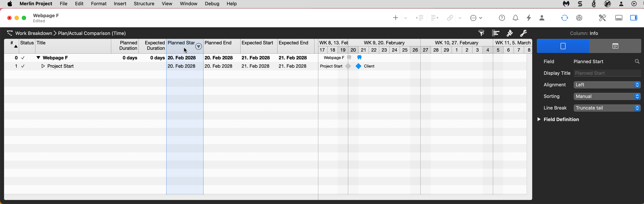644x204 pixels.
Task: Click the WK 9, 20. February timeline header
Action: pyautogui.click(x=384, y=43)
